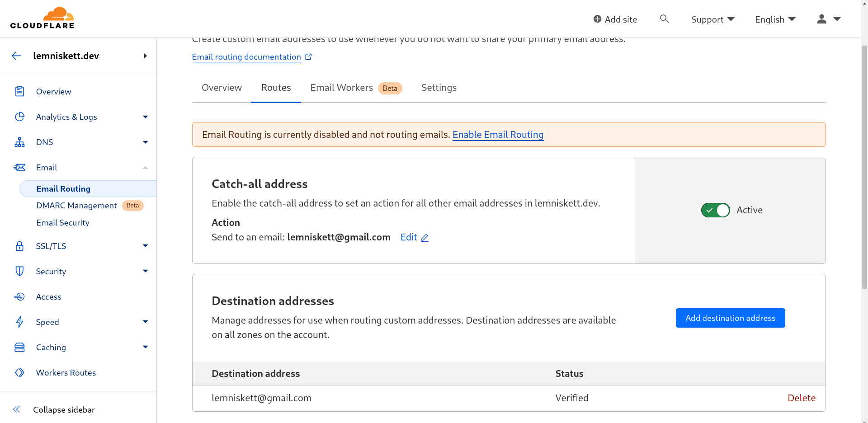Open the English language dropdown

tap(775, 19)
